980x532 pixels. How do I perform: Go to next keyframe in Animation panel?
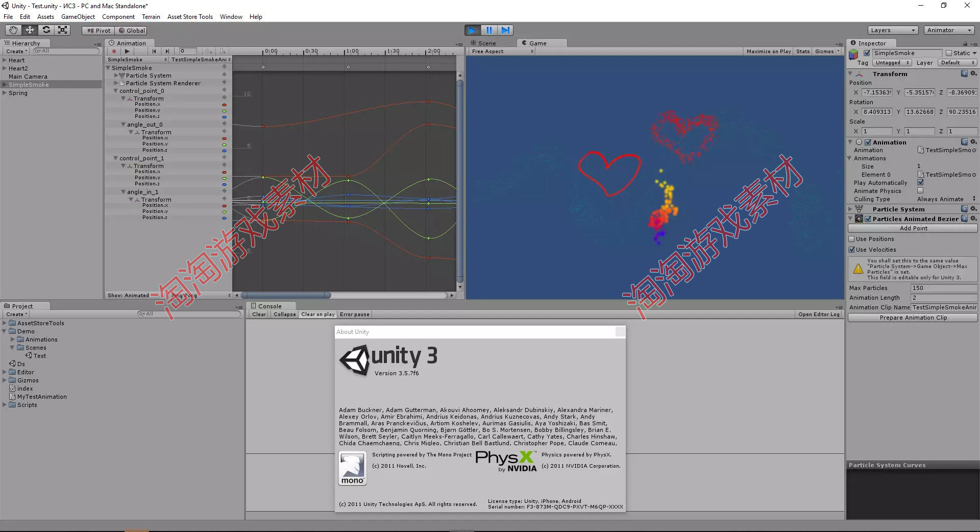[x=167, y=51]
